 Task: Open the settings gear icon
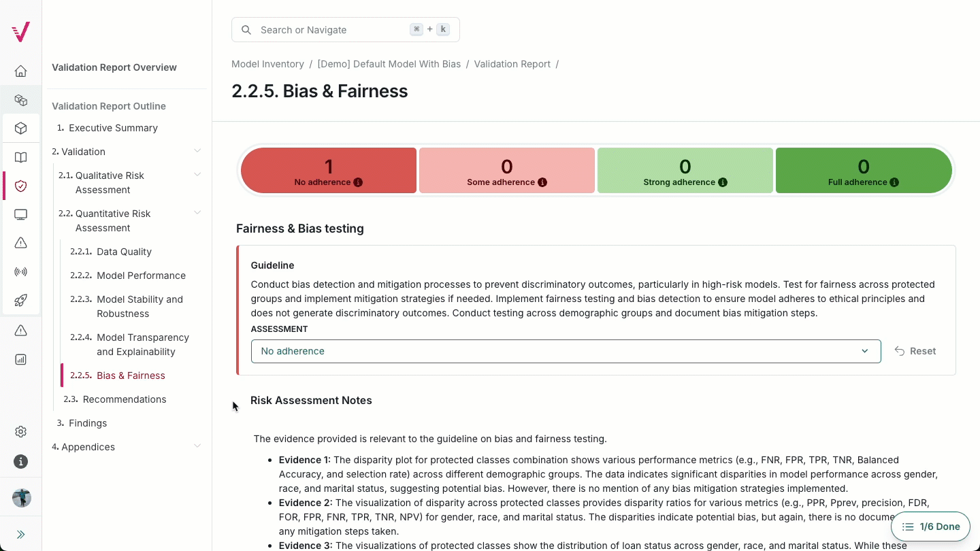[x=20, y=431]
